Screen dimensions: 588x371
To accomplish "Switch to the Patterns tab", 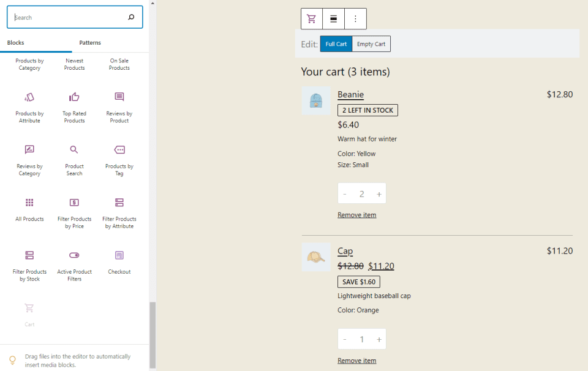I will (x=90, y=43).
